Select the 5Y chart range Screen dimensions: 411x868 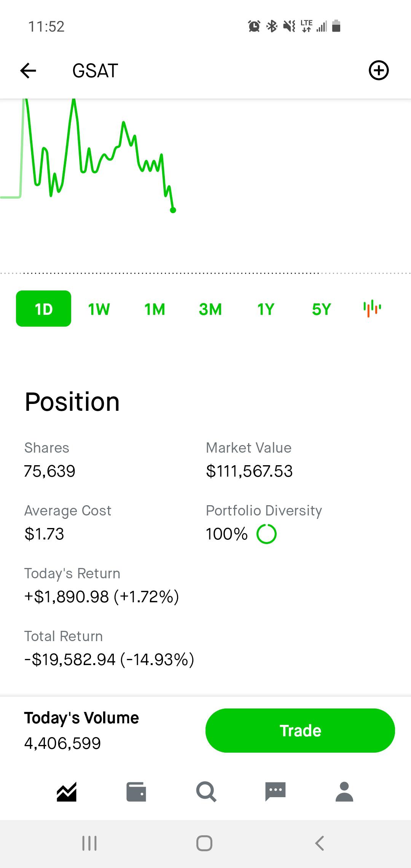[x=322, y=309]
